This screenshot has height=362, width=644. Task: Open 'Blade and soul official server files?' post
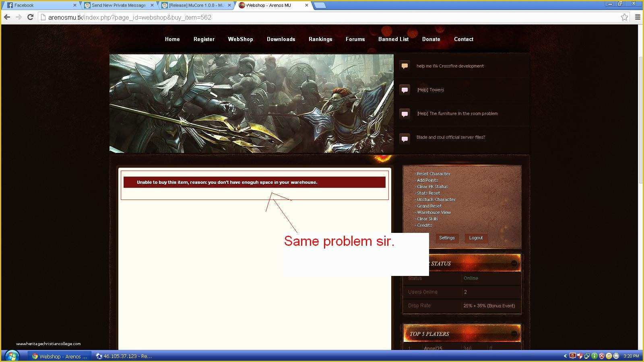450,137
